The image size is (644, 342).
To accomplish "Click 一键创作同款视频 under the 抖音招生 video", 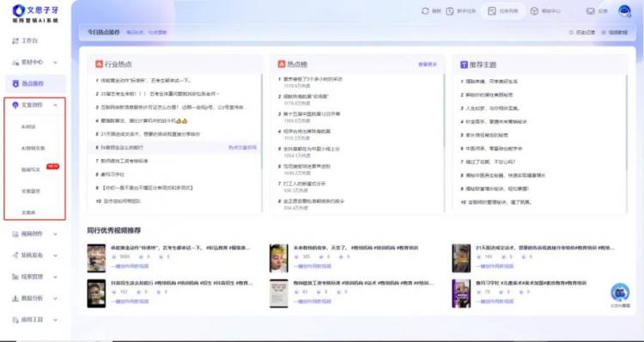I will pyautogui.click(x=130, y=302).
